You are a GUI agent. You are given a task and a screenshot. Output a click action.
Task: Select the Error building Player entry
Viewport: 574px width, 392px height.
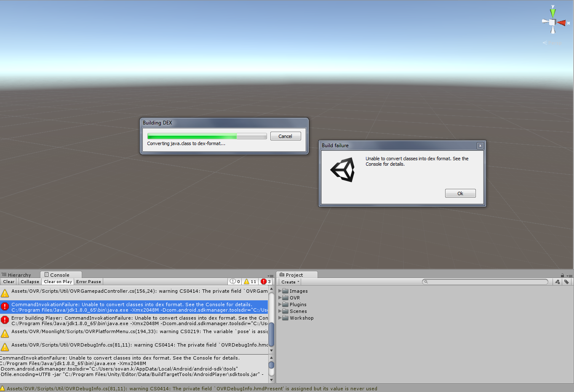[134, 320]
